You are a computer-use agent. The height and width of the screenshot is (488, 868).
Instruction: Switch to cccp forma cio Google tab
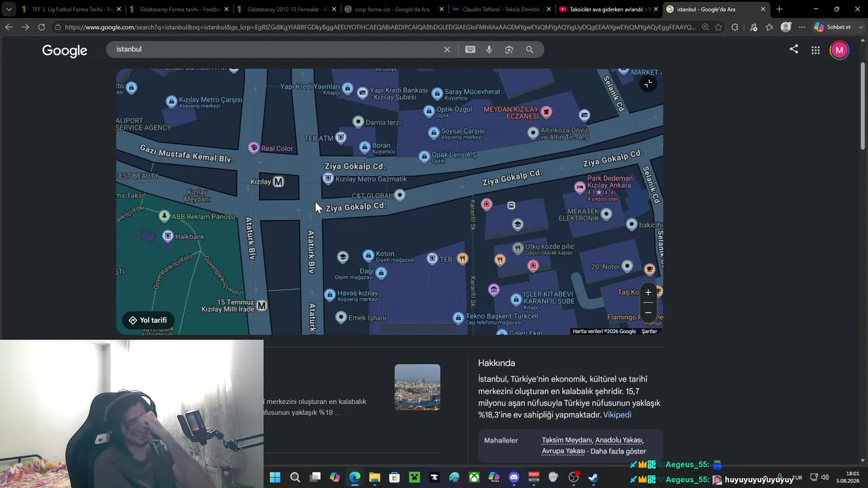(394, 9)
